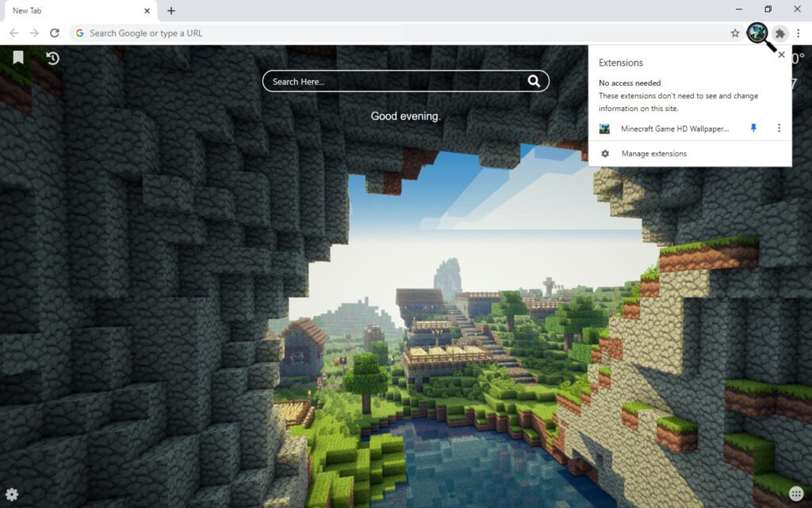Click the magnifier in the Search Here bar
The image size is (812, 508).
point(534,81)
